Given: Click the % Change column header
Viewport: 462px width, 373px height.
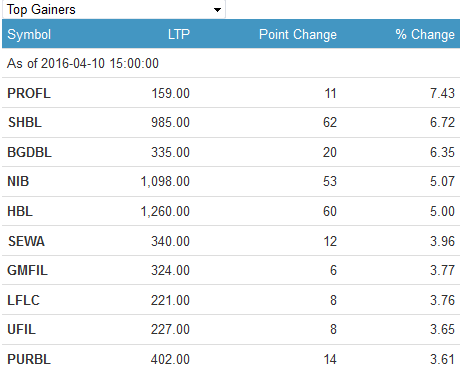Looking at the screenshot, I should [425, 34].
